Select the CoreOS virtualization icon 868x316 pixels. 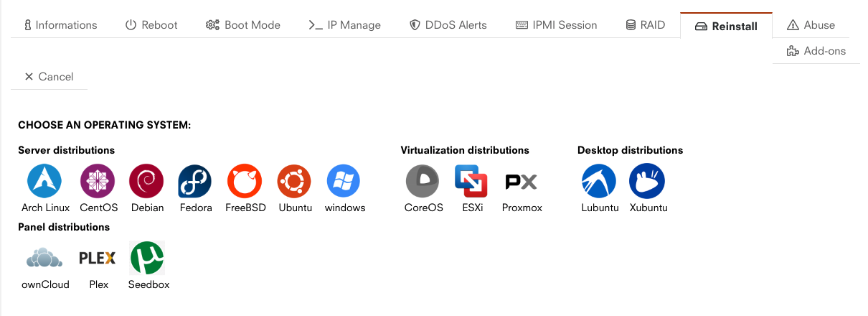[x=423, y=181]
